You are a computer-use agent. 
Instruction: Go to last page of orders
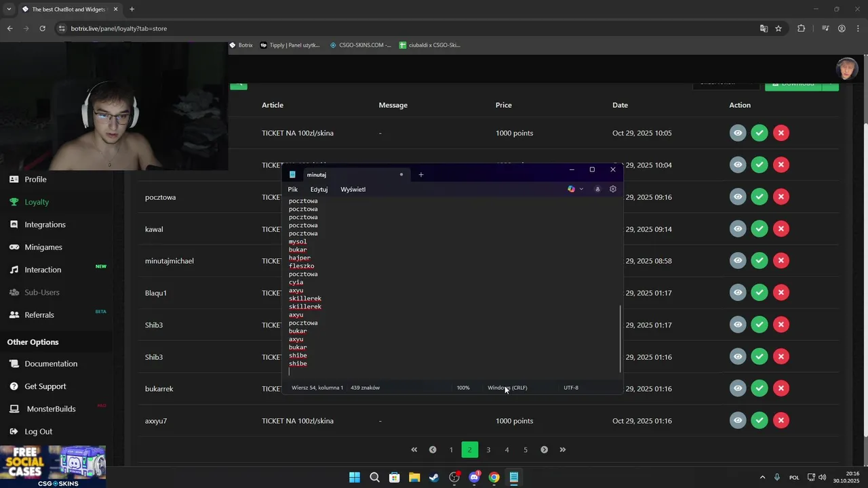(562, 450)
